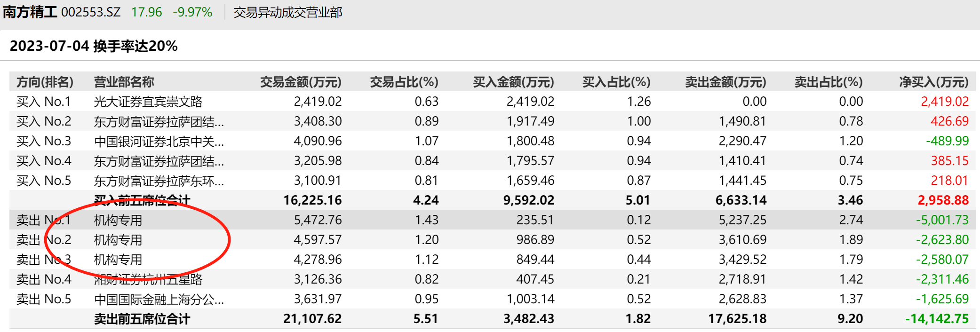Click the 002553.SZ stock code
Screen dimensions: 980x332
(91, 12)
